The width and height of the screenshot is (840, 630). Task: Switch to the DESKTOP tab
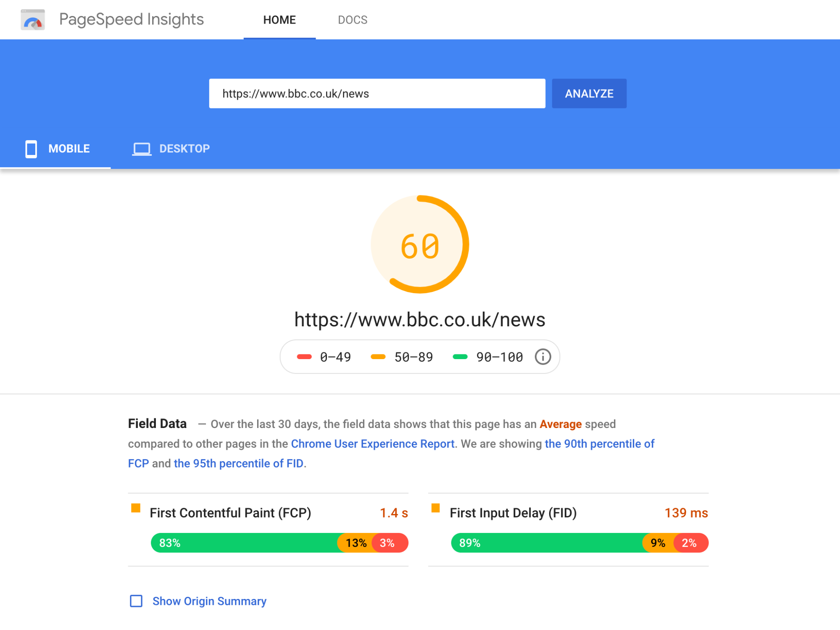point(171,149)
